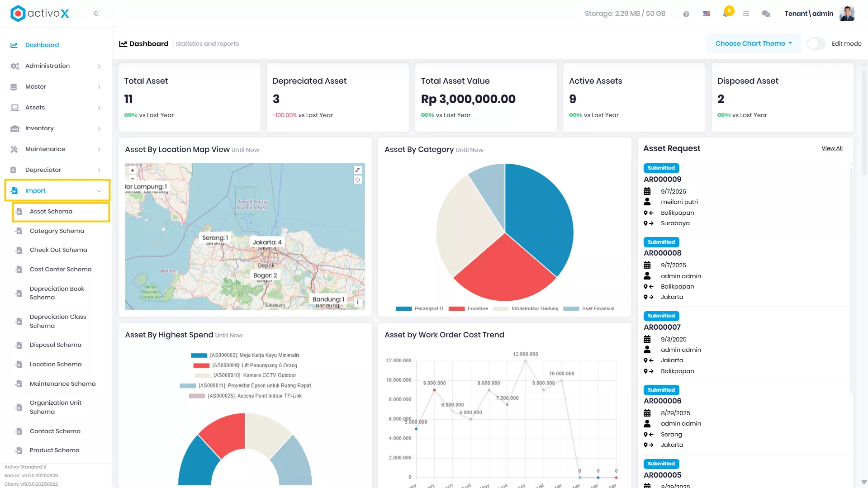The width and height of the screenshot is (868, 488).
Task: Zoom in on the location map
Action: (x=133, y=171)
